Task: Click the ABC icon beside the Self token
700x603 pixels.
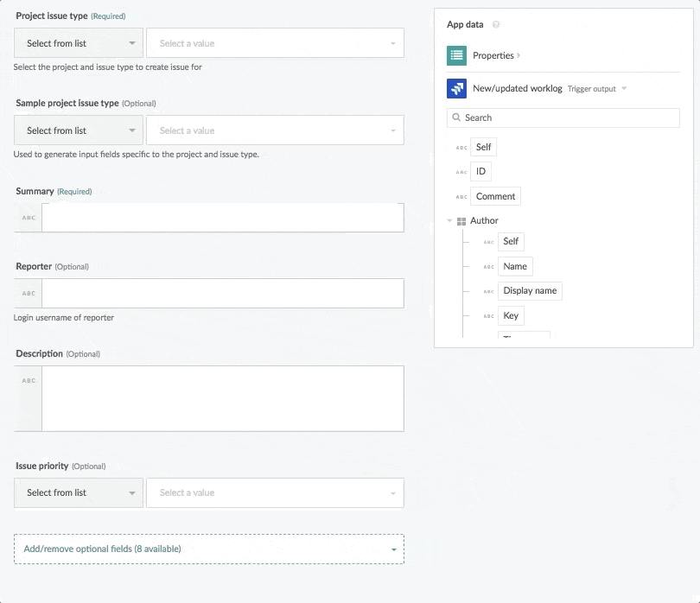Action: point(462,147)
